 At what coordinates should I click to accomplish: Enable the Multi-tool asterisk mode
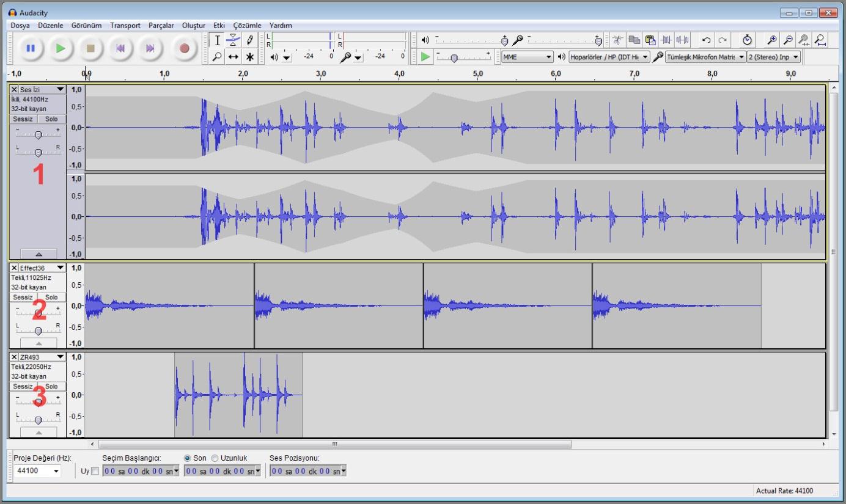[x=249, y=56]
